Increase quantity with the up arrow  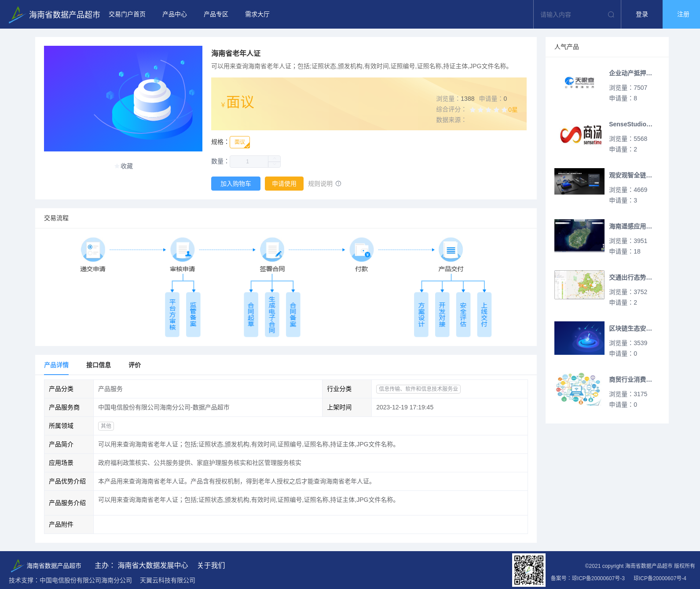275,158
